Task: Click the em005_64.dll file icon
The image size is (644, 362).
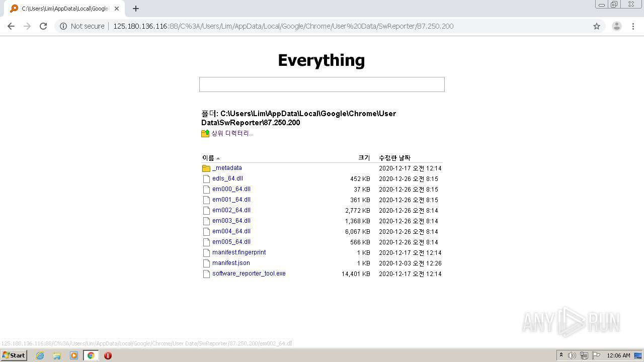Action: [x=206, y=242]
